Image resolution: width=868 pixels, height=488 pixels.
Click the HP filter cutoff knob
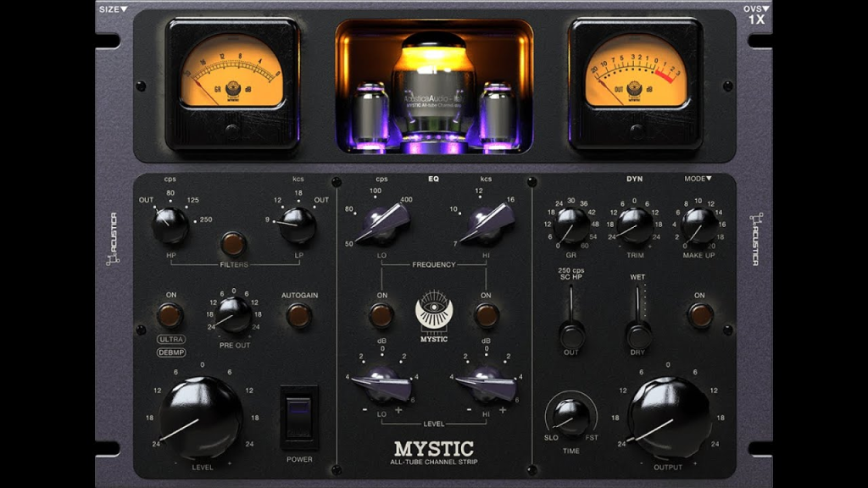pos(170,225)
